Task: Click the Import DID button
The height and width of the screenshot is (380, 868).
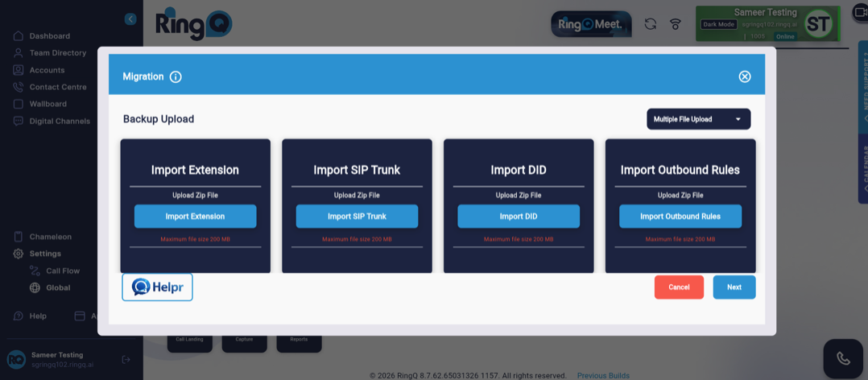Action: pos(519,217)
